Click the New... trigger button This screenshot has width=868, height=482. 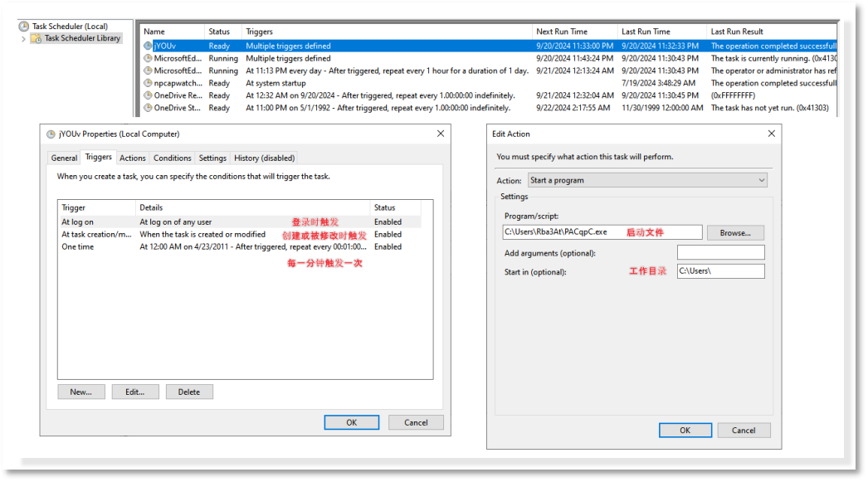(x=81, y=392)
